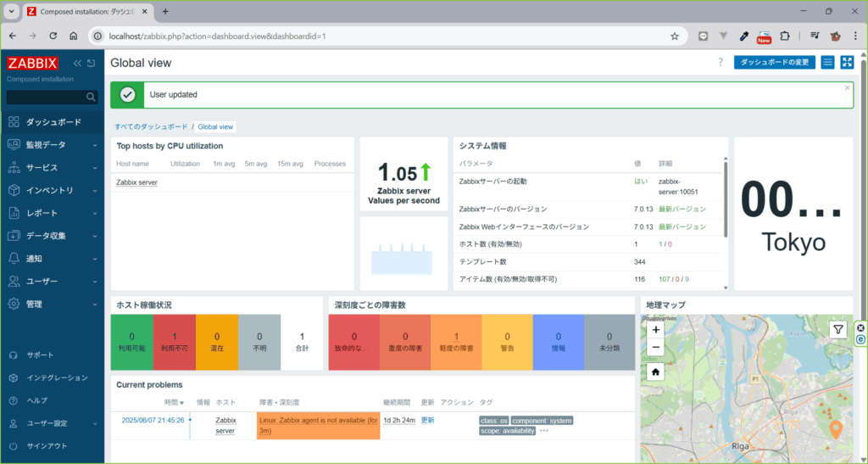Click the orange map marker pin
The image size is (868, 464).
pyautogui.click(x=836, y=428)
